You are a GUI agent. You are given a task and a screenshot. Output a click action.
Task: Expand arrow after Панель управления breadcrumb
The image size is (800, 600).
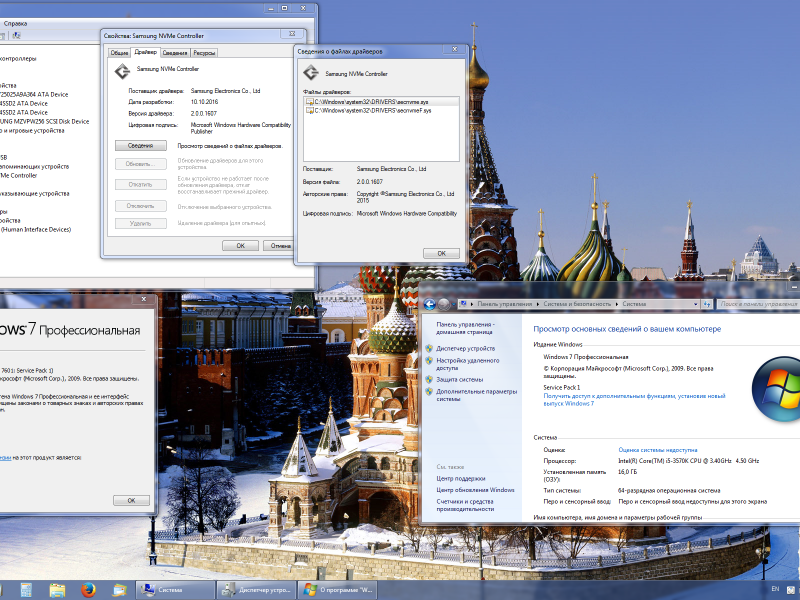click(x=538, y=304)
